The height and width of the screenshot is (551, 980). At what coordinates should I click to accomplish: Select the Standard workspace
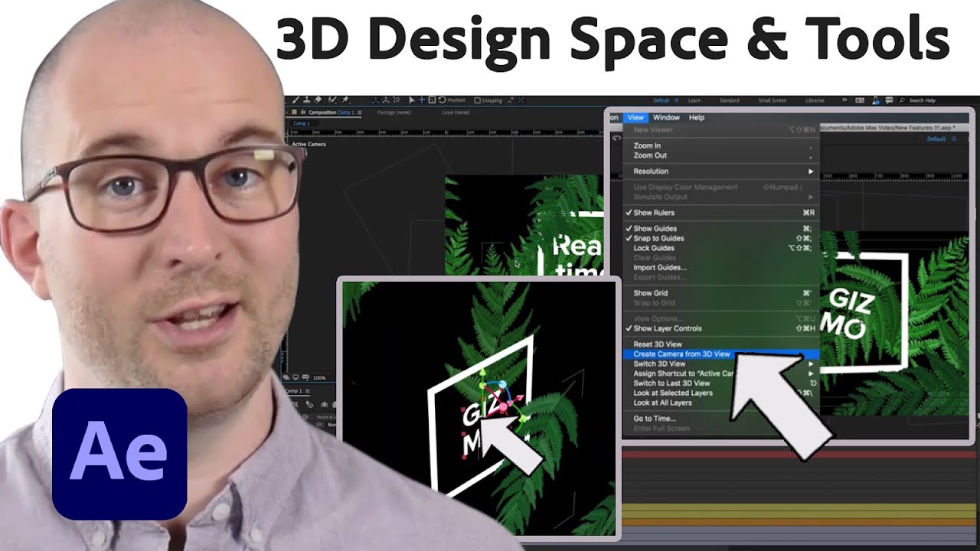729,100
